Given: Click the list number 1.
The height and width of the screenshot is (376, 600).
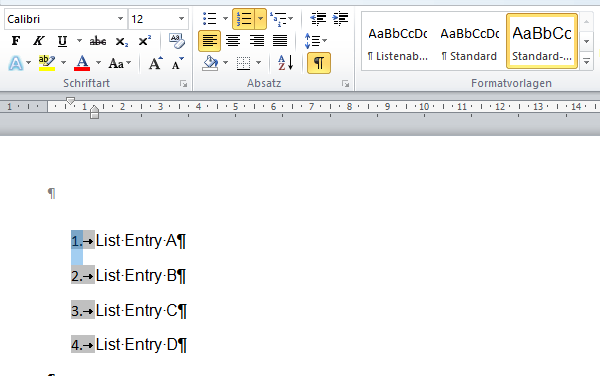Looking at the screenshot, I should click(x=77, y=241).
